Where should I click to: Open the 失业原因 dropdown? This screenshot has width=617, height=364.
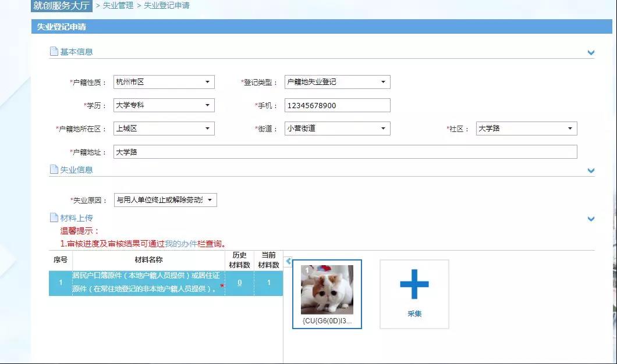(x=165, y=200)
